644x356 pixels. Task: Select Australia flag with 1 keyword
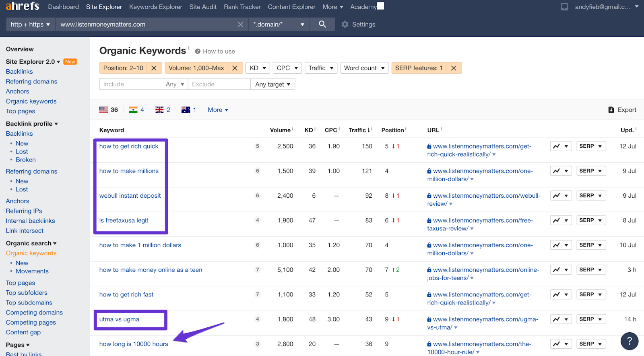pyautogui.click(x=189, y=110)
